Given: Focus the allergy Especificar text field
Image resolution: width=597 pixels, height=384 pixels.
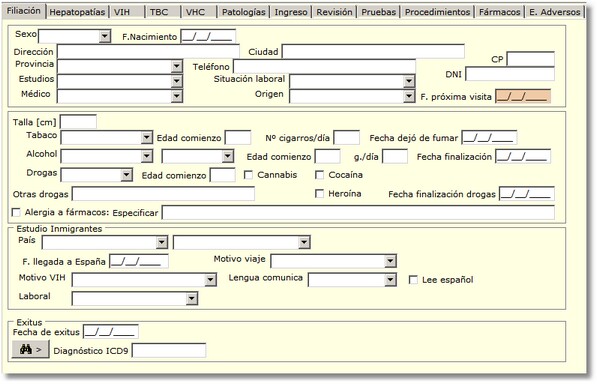Looking at the screenshot, I should [358, 212].
